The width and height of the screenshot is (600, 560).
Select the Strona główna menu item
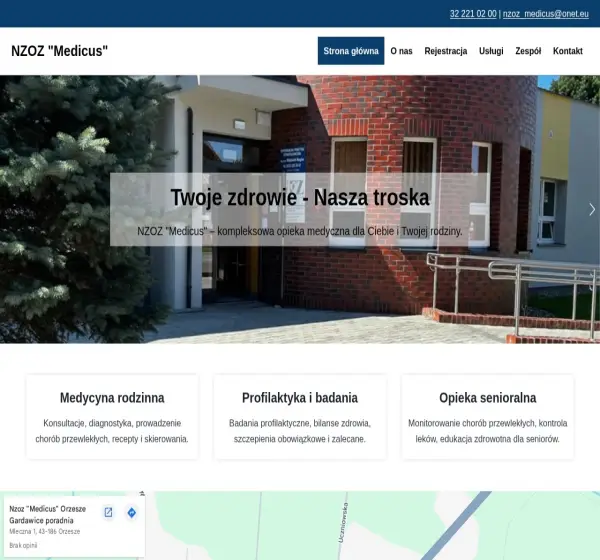coord(351,51)
